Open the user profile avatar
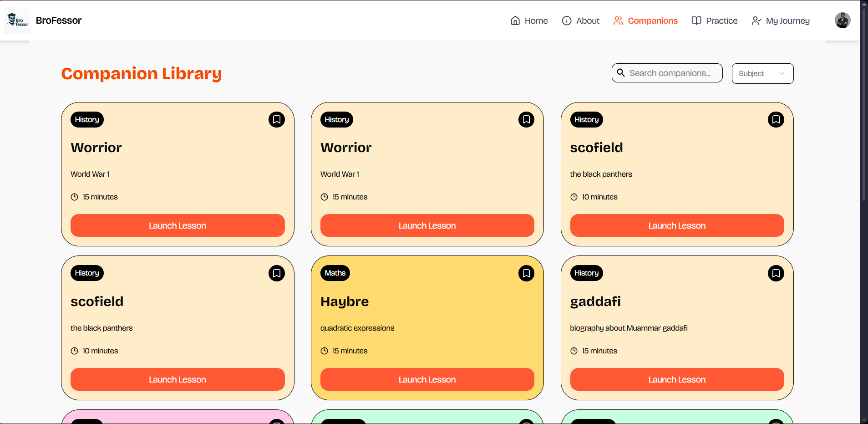 [x=842, y=20]
